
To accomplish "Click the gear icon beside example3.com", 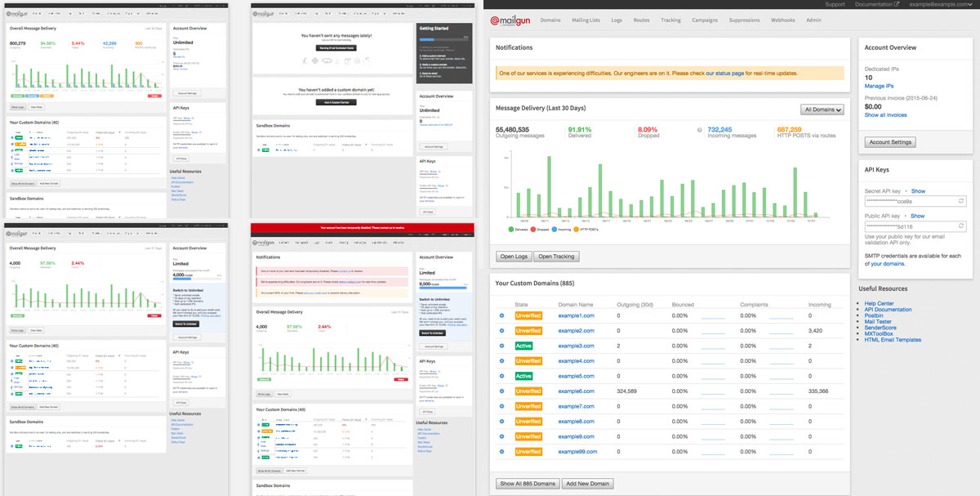I will click(x=501, y=346).
